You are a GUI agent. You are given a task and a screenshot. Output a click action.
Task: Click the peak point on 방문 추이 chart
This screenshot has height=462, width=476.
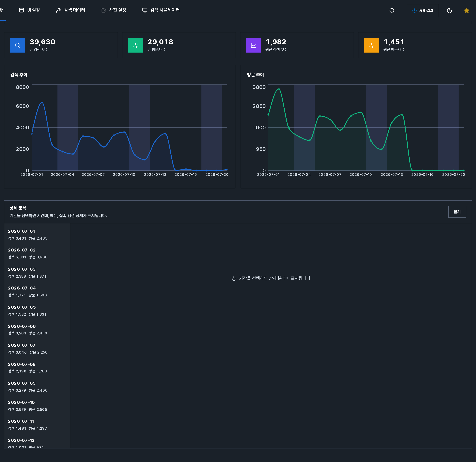278,89
